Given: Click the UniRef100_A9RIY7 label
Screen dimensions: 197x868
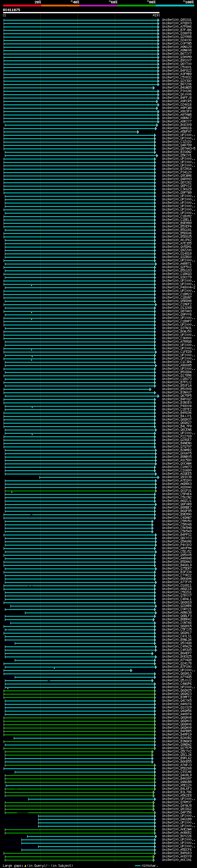Looking at the screenshot, I should point(176,122).
